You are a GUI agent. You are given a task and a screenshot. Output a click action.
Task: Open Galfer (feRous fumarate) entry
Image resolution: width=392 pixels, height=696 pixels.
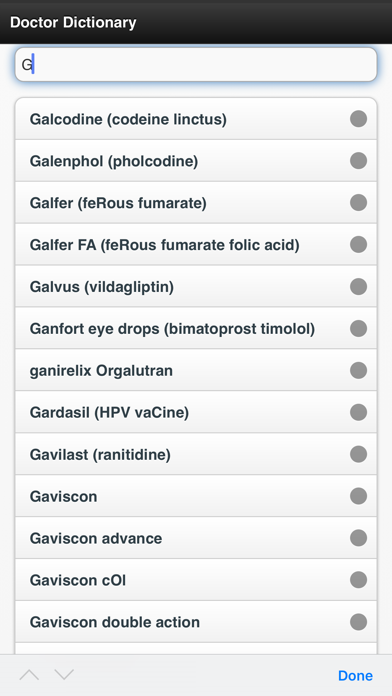click(x=196, y=202)
